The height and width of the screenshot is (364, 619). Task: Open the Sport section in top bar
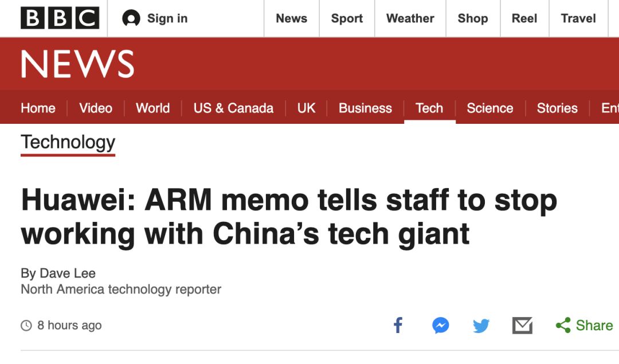(x=347, y=18)
